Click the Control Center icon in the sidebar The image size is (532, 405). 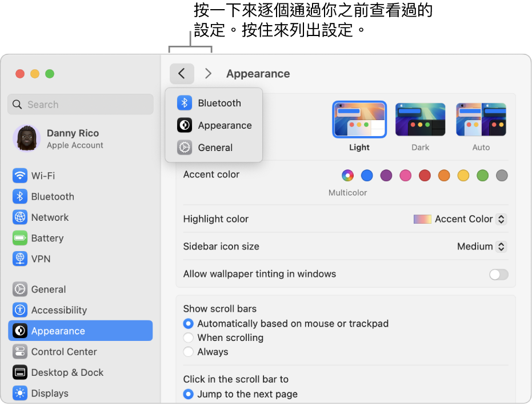20,352
